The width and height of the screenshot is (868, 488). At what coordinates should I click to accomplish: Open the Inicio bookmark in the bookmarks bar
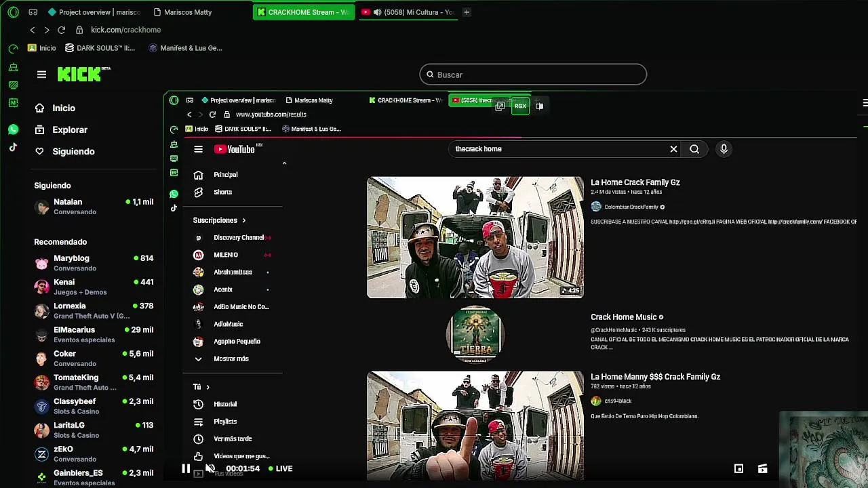point(41,48)
